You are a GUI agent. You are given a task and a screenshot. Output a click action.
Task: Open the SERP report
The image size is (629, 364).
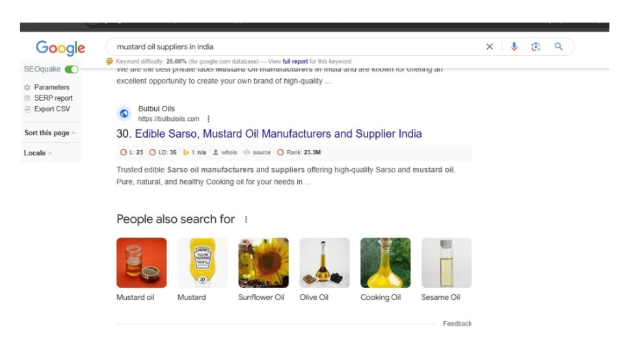(x=48, y=97)
